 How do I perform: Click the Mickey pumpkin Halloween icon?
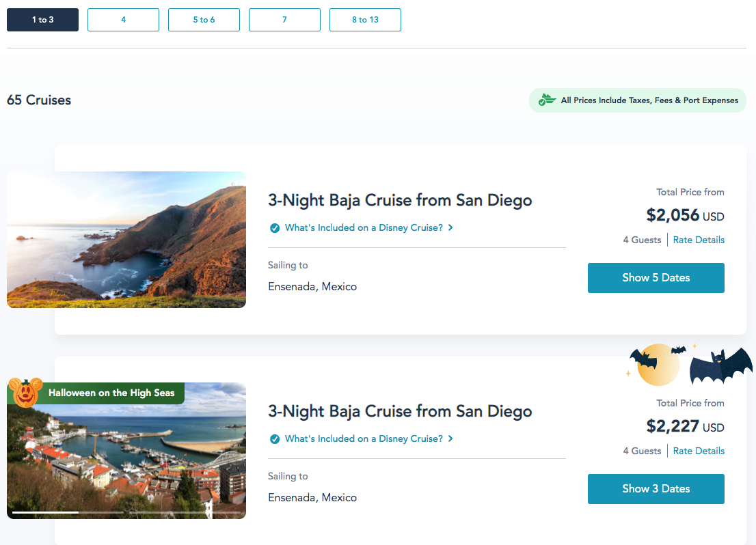26,393
